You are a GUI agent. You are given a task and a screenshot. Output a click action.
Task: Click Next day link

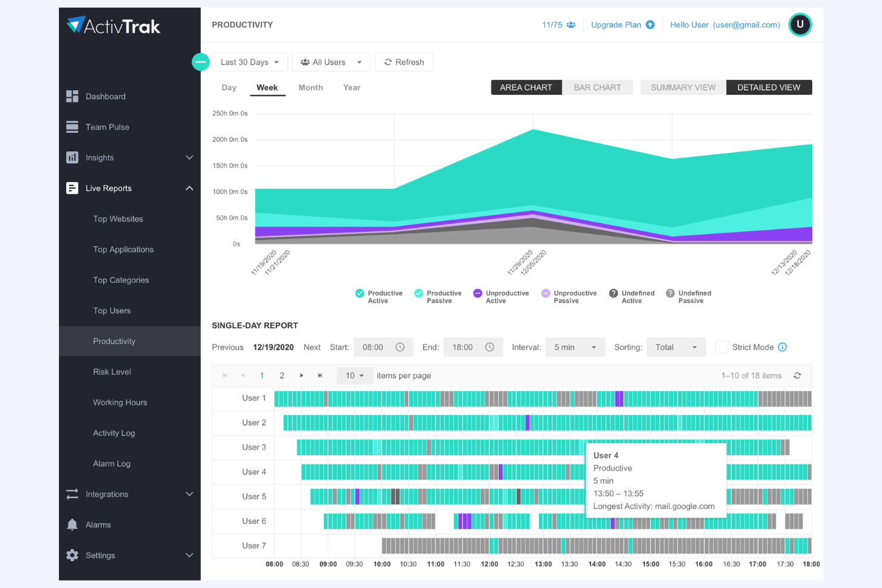312,347
